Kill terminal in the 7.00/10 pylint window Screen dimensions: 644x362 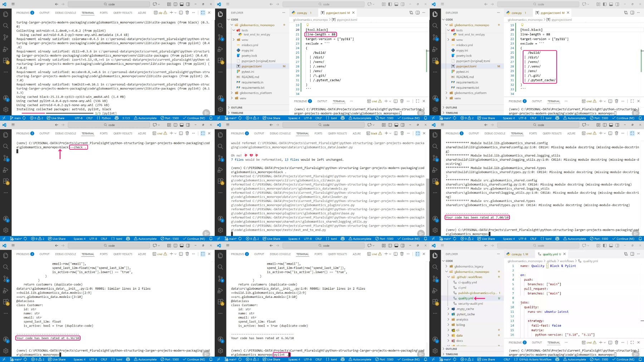[616, 133]
